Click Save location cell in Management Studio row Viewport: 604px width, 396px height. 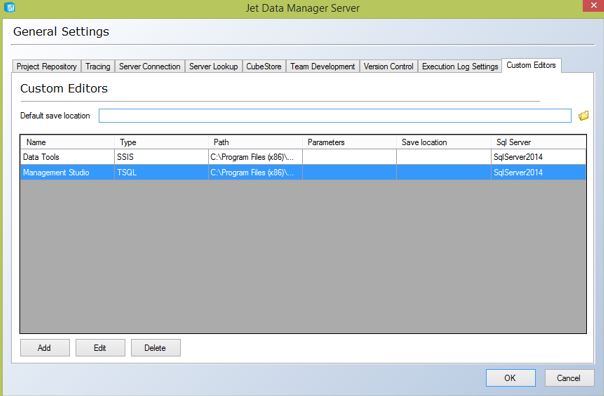tap(444, 172)
